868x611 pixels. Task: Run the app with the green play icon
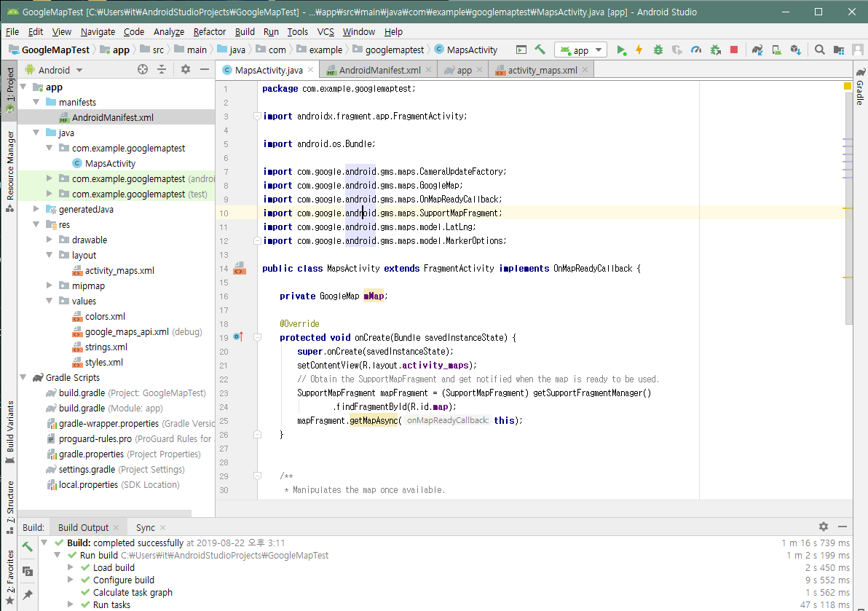(621, 50)
